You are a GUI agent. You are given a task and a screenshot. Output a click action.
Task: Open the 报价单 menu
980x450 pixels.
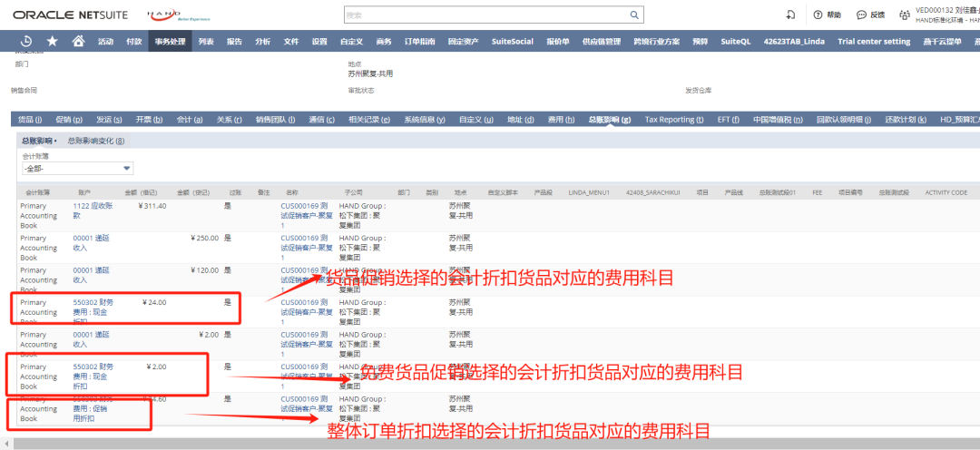pos(557,41)
